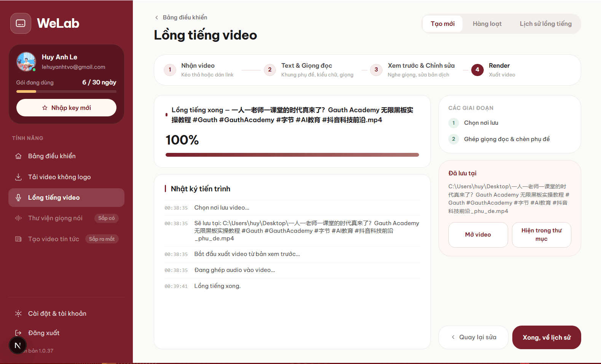The image size is (601, 364).
Task: Click stage 1 badge beside Chọn nơi lưu
Action: [x=453, y=123]
